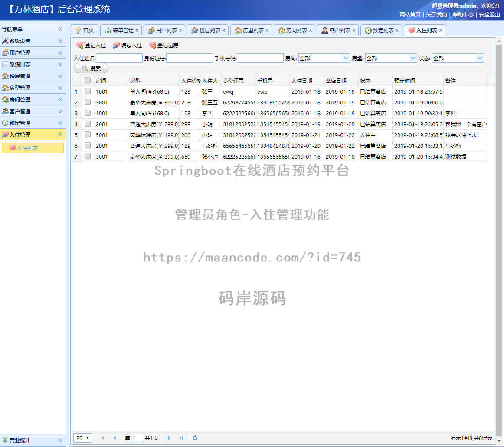Image resolution: width=504 pixels, height=447 pixels.
Task: Click the 登记退房 toolbar icon
Action: pyautogui.click(x=152, y=46)
